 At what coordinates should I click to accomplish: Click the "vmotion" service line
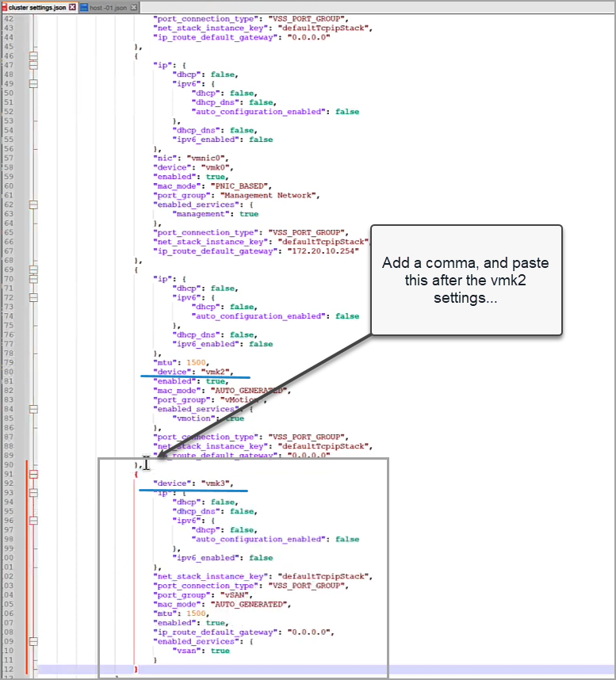pyautogui.click(x=209, y=418)
